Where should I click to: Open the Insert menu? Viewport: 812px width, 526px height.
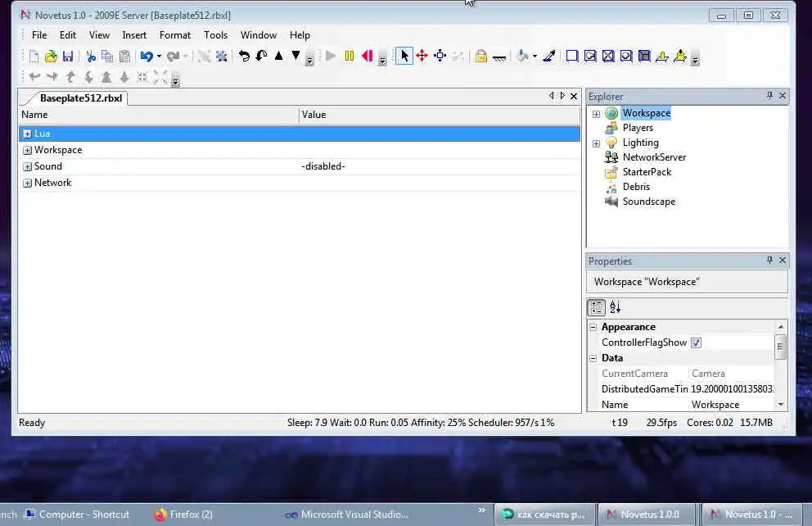(x=134, y=35)
